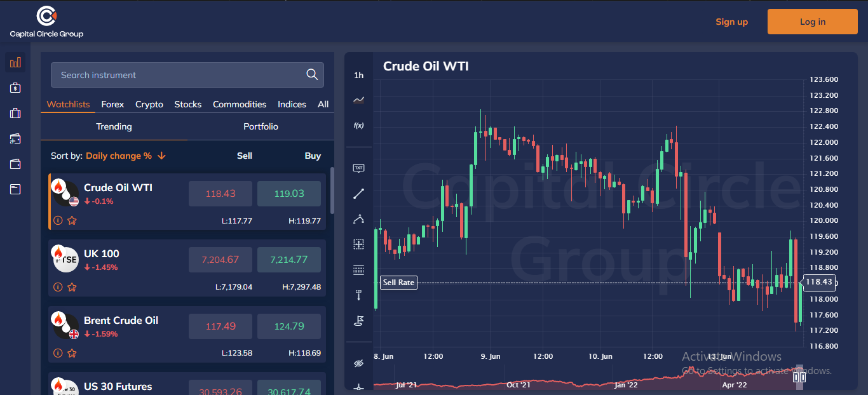Select the flag marker chart tool
The height and width of the screenshot is (395, 868).
point(358,321)
